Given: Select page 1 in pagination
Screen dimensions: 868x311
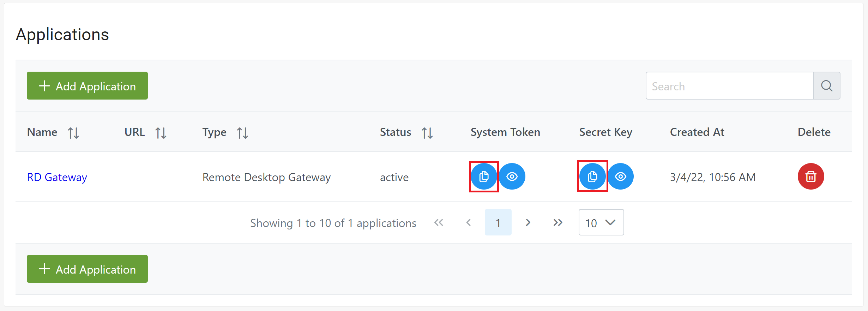Looking at the screenshot, I should (x=498, y=222).
